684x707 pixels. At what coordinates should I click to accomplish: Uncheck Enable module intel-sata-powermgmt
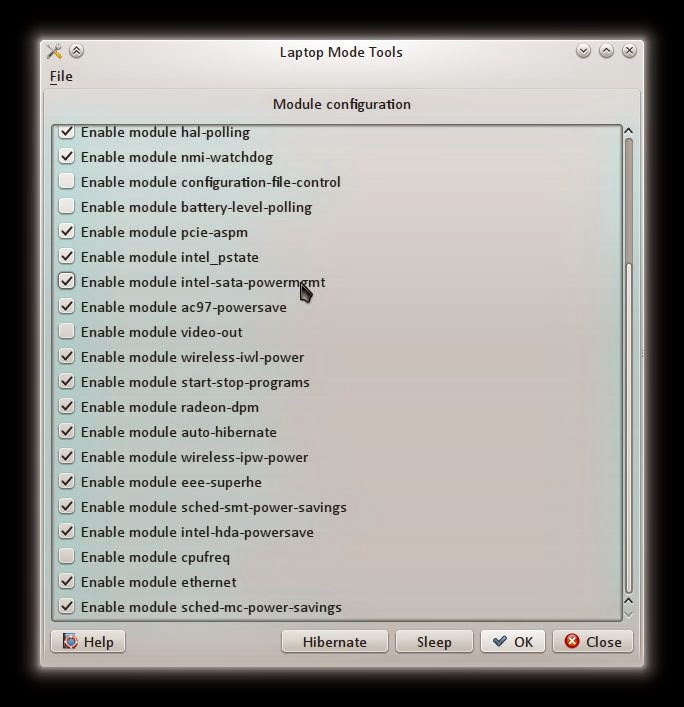(x=67, y=281)
